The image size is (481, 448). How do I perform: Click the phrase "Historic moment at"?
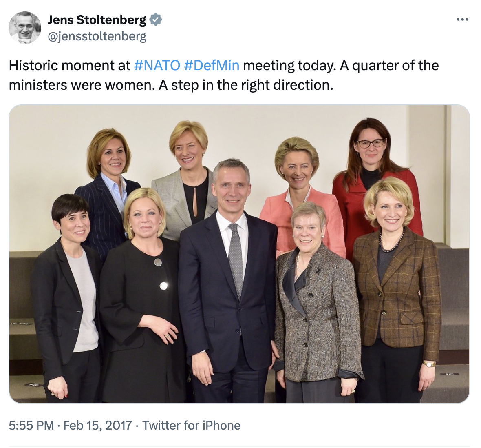[69, 65]
